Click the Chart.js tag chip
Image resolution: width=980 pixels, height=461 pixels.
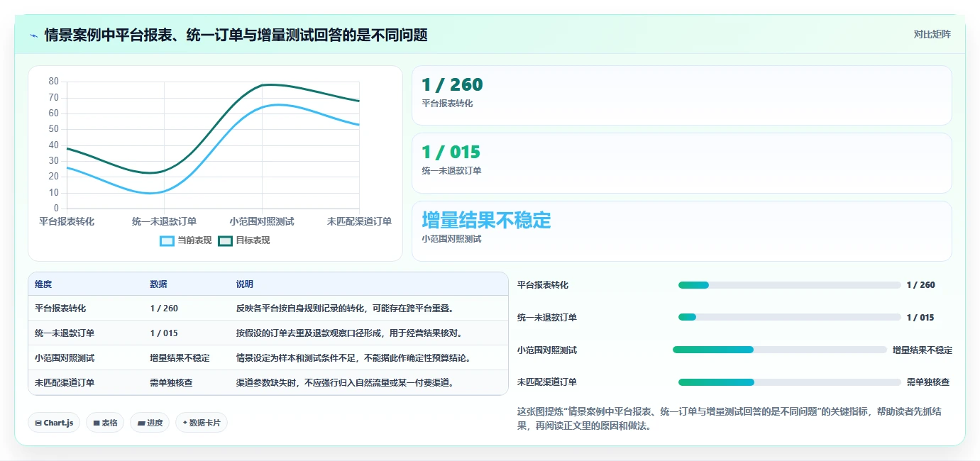[54, 423]
